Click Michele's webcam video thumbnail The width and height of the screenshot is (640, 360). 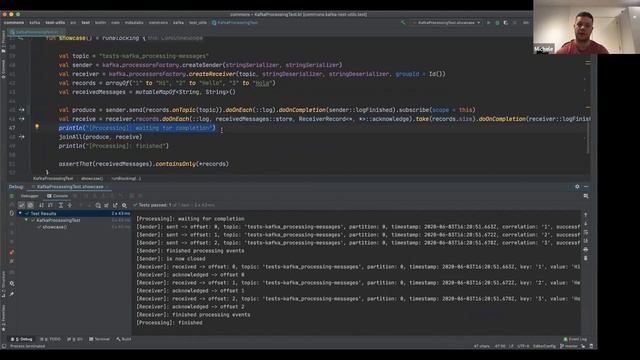click(586, 27)
